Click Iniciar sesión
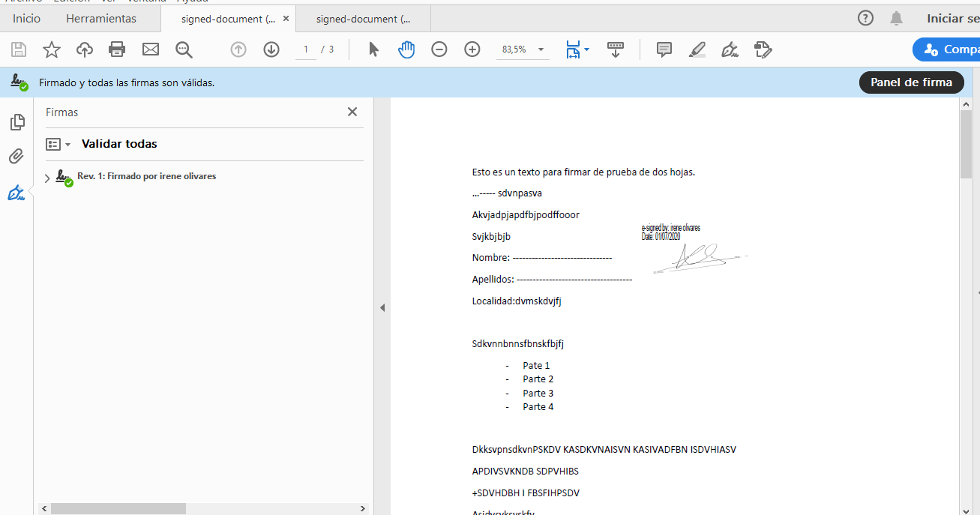The image size is (980, 515). coord(953,18)
